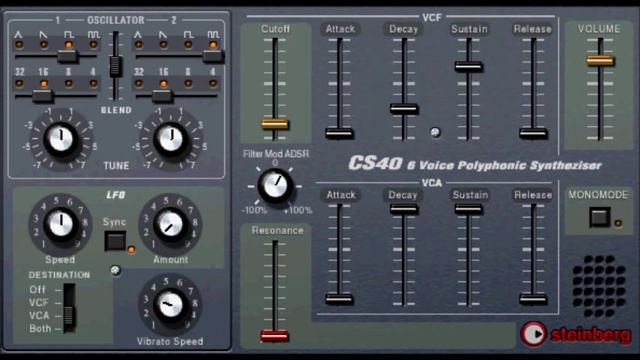Click the VCF Release slider handle

533,133
